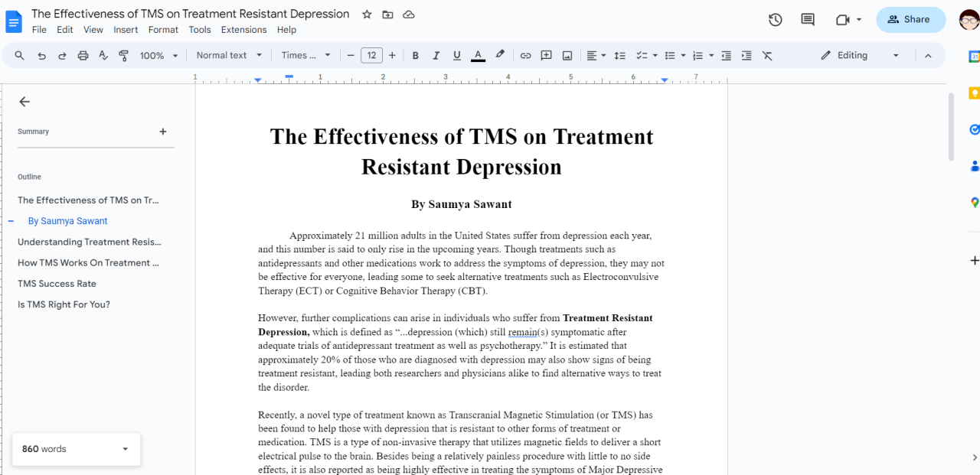
Task: Jump to Understanding Treatment Resis... heading
Action: (x=90, y=242)
